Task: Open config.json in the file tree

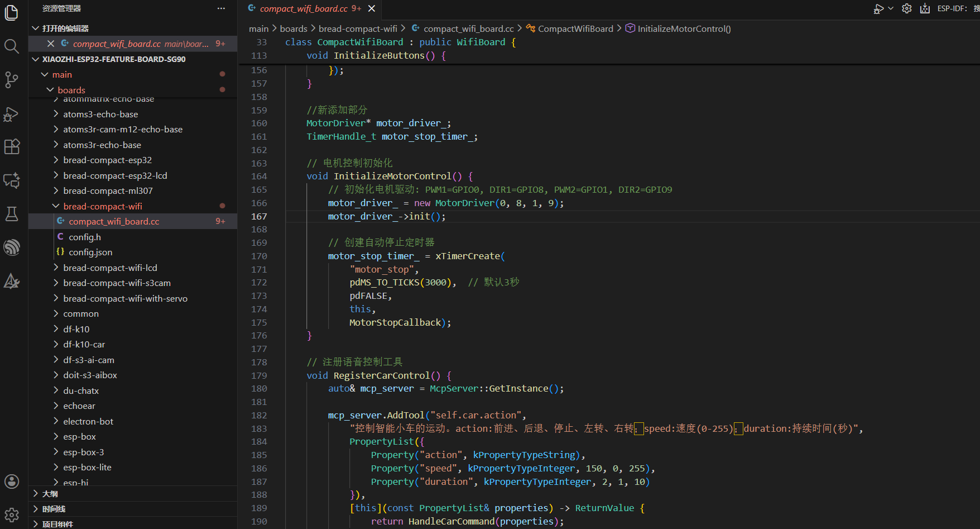Action: tap(90, 252)
